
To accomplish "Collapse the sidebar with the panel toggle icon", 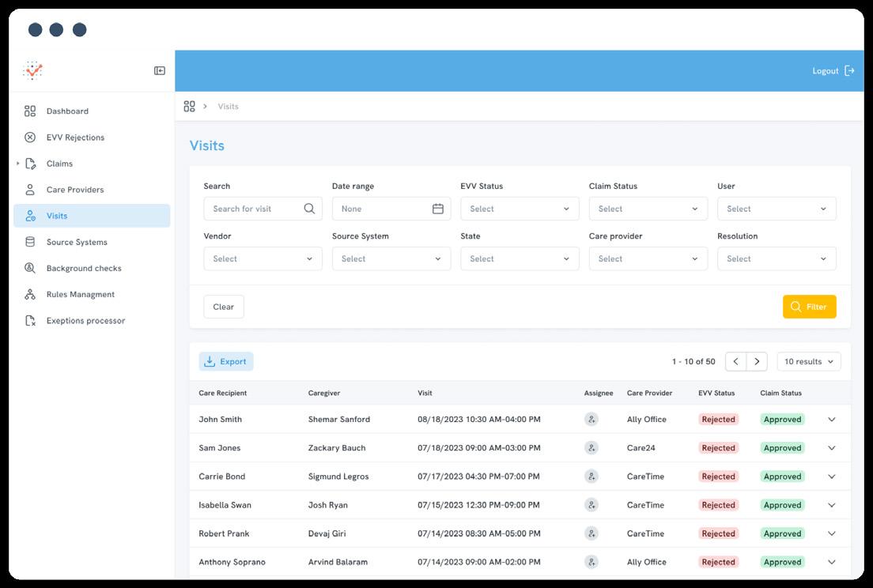I will tap(160, 70).
